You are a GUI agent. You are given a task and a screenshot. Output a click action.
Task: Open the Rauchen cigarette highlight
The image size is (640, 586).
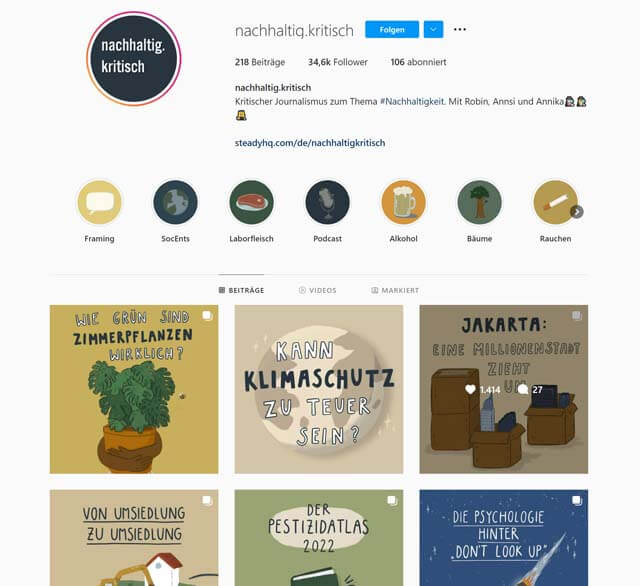tap(556, 202)
